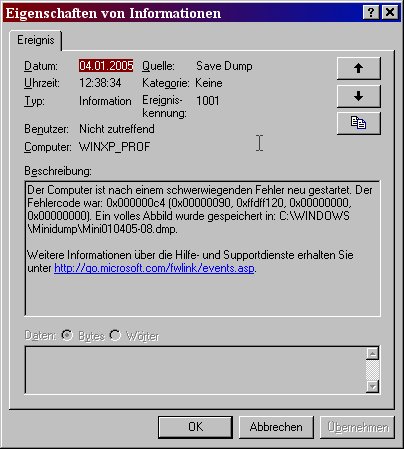Click scroll down arrow in data box
The height and width of the screenshot is (449, 404).
point(372,386)
